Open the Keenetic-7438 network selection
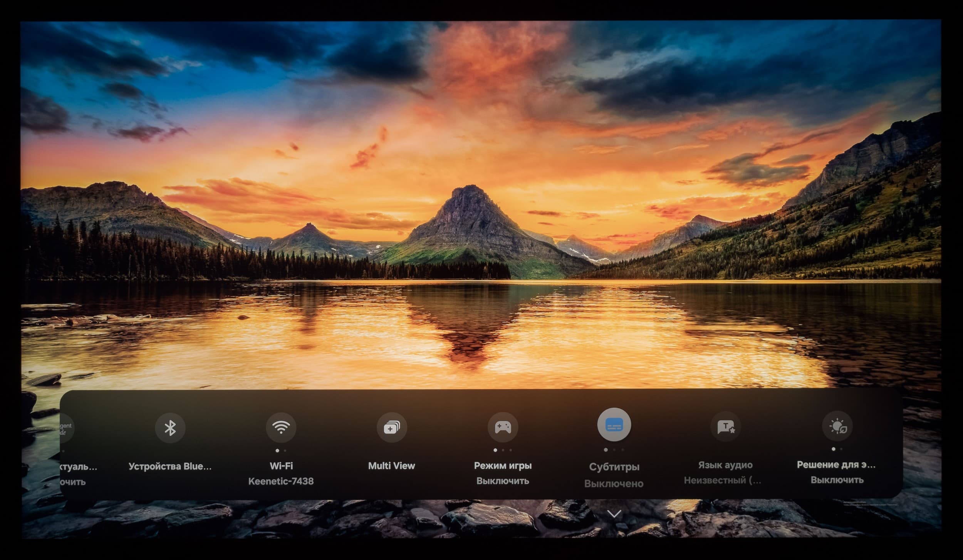This screenshot has width=963, height=560. [x=281, y=481]
